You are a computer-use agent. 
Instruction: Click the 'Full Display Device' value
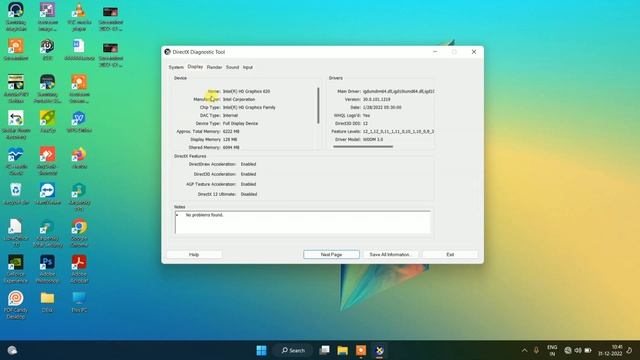(240, 123)
